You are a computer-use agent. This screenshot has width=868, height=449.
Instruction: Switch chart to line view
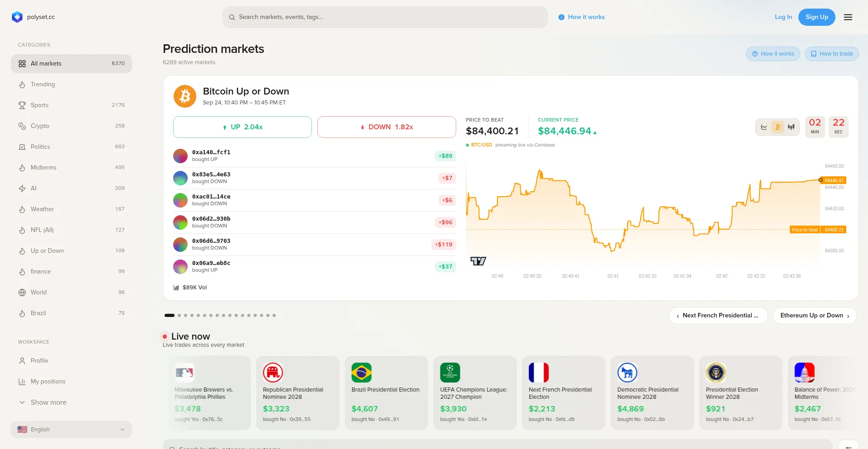click(x=764, y=127)
